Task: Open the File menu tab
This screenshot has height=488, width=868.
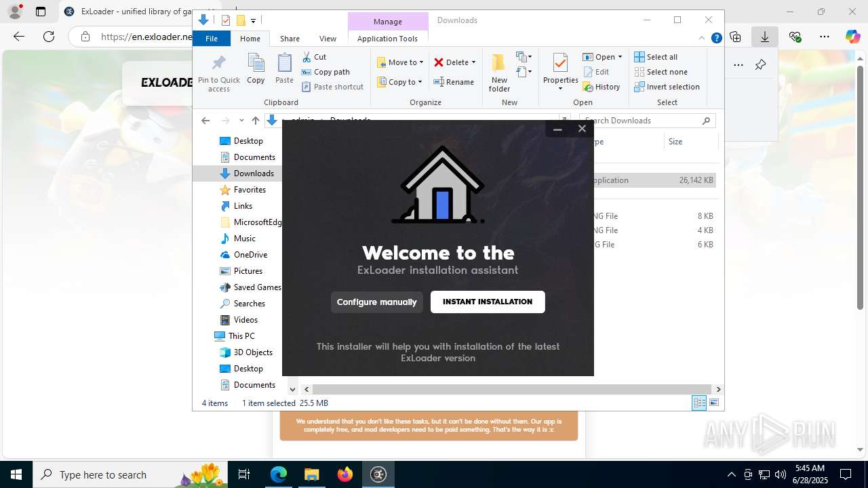Action: tap(212, 39)
